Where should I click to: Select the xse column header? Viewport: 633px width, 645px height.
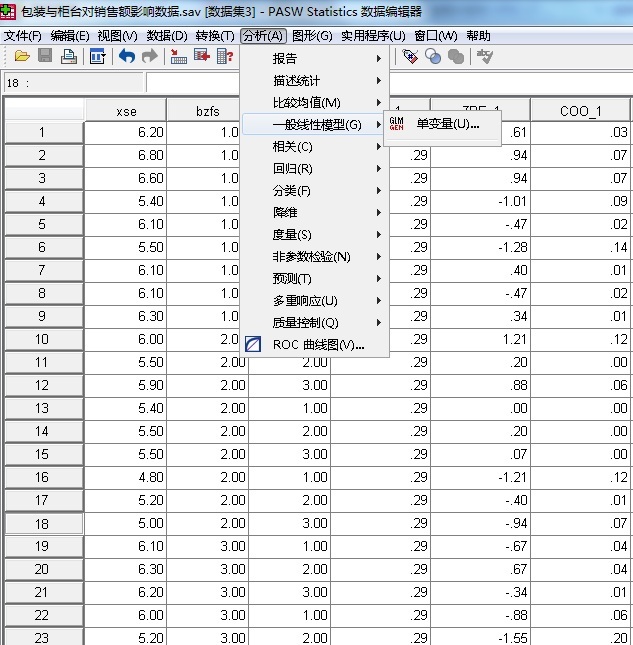125,110
